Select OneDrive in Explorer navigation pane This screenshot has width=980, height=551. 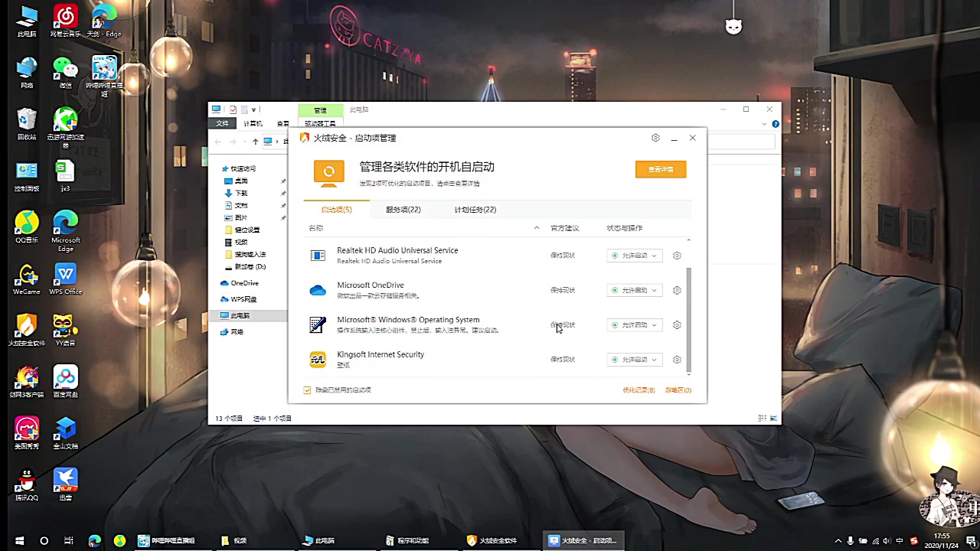244,283
